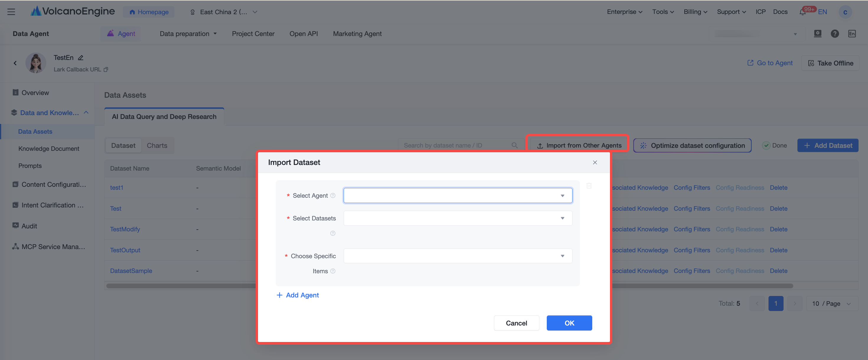Open the Enterprise menu
The image size is (868, 360).
tap(624, 12)
